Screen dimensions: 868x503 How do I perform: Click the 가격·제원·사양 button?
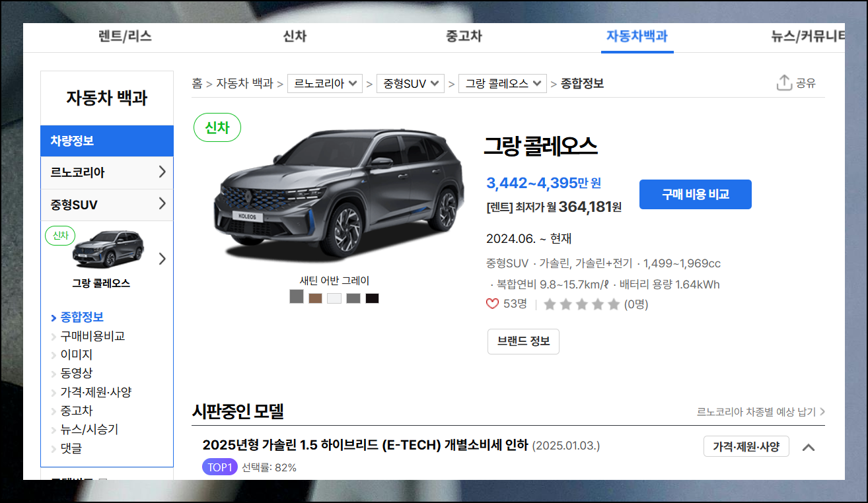(x=746, y=446)
